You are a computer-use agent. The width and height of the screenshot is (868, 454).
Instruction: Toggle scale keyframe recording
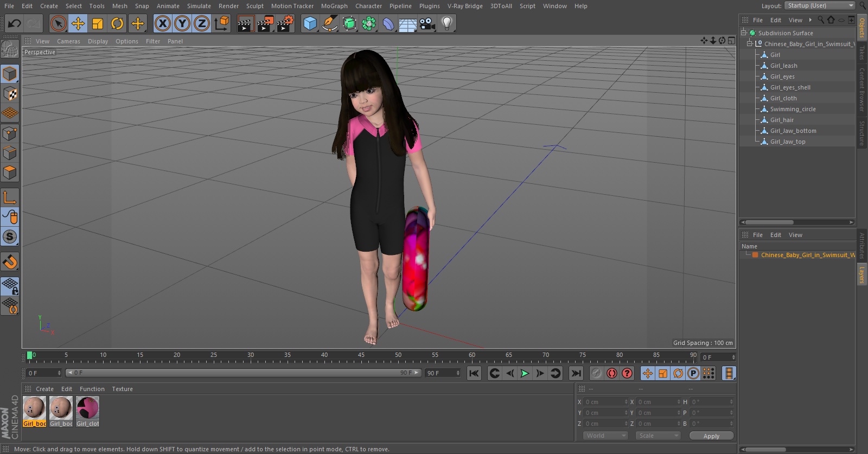pyautogui.click(x=663, y=373)
